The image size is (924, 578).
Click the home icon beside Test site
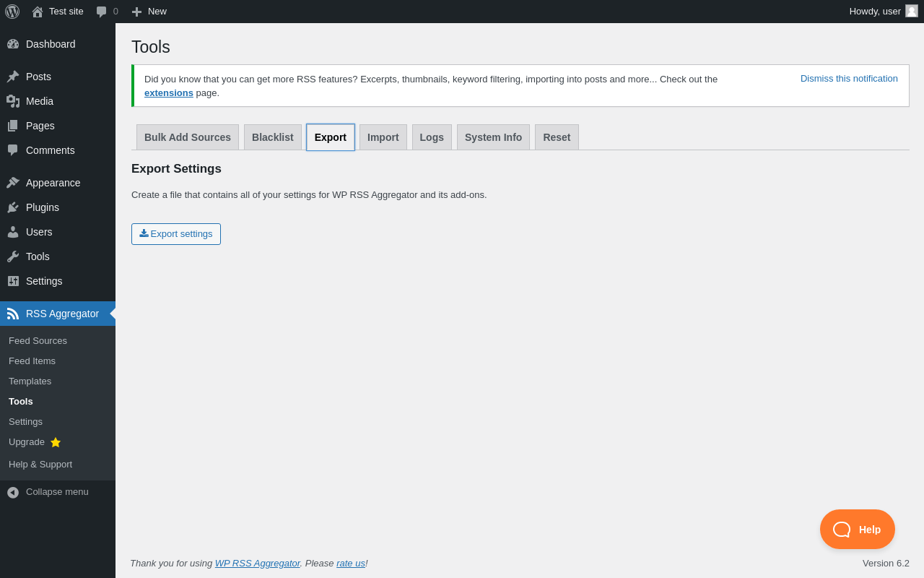[x=38, y=12]
